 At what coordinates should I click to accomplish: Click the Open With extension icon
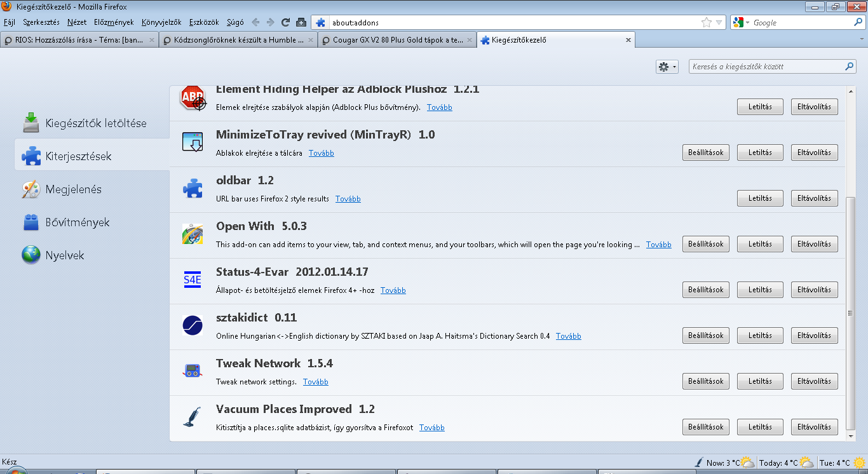point(193,234)
